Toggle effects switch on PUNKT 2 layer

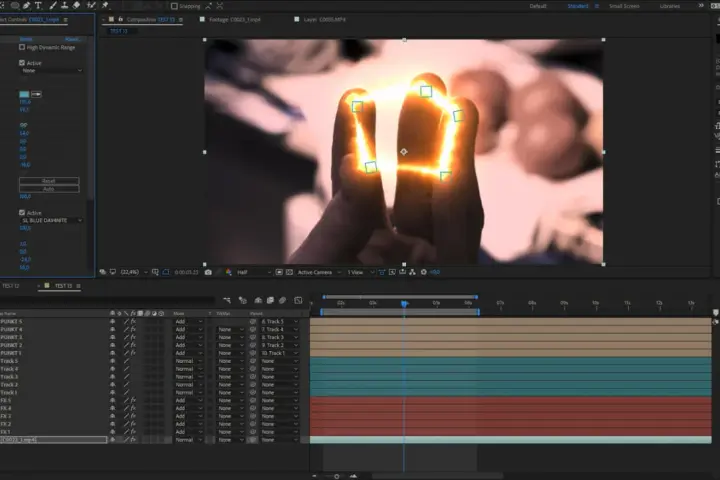click(133, 345)
